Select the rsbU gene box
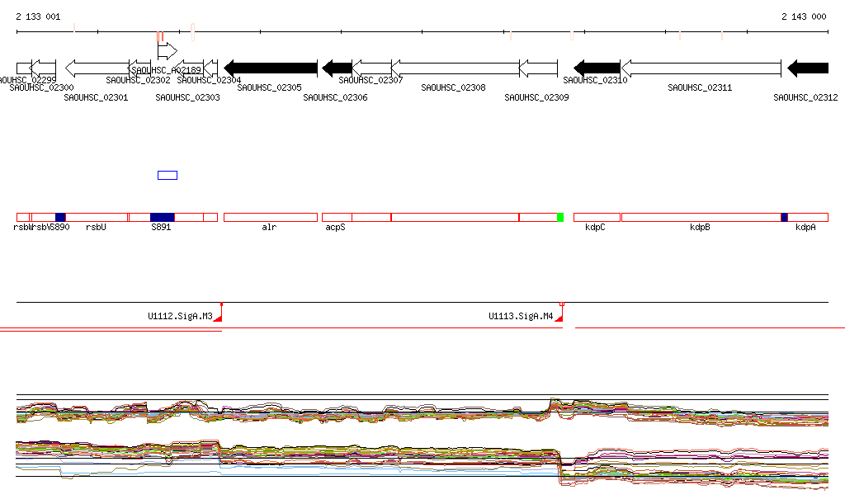 97,217
